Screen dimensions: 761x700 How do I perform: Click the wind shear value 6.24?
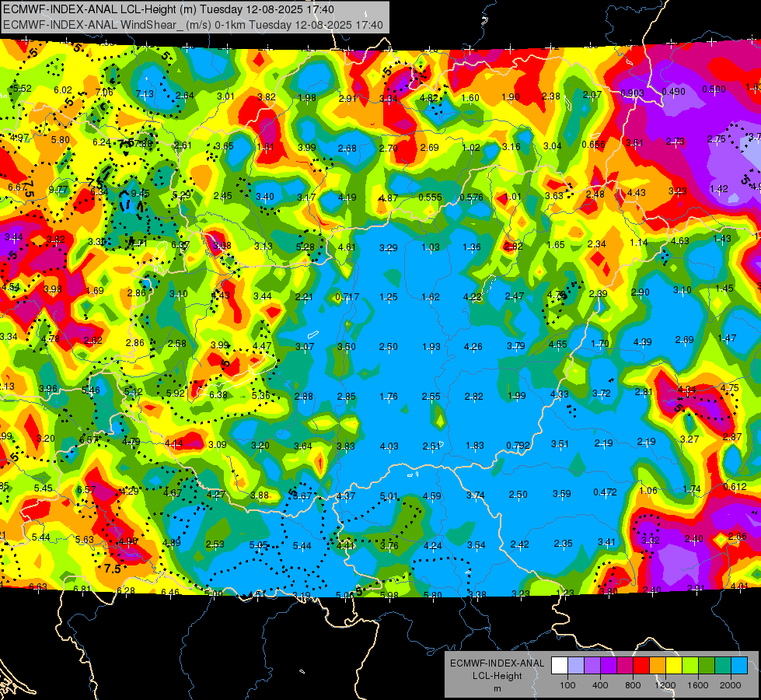coord(101,142)
